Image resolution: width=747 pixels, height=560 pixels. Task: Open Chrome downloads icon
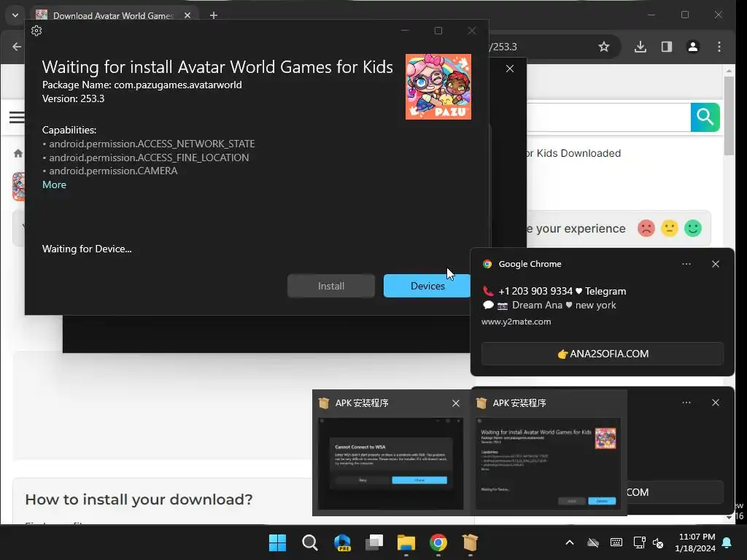640,47
